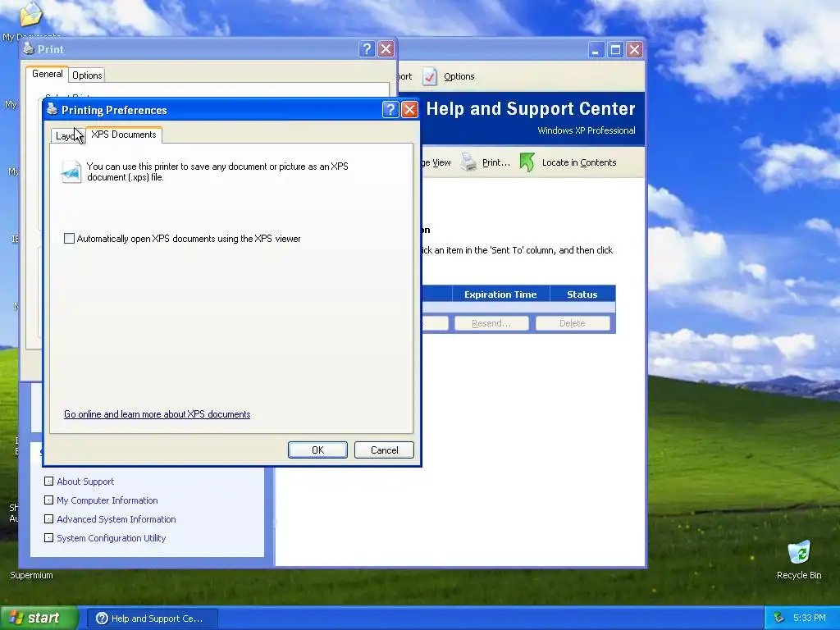Close the Print dialog window

pyautogui.click(x=386, y=49)
